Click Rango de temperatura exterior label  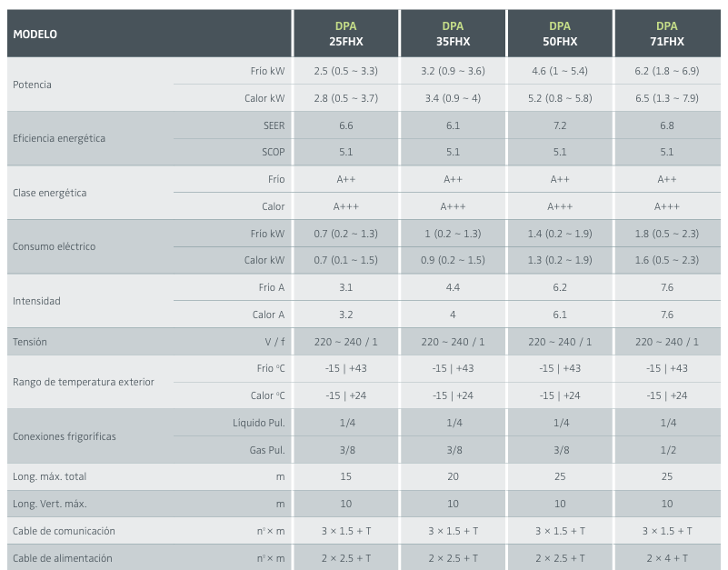pos(84,382)
